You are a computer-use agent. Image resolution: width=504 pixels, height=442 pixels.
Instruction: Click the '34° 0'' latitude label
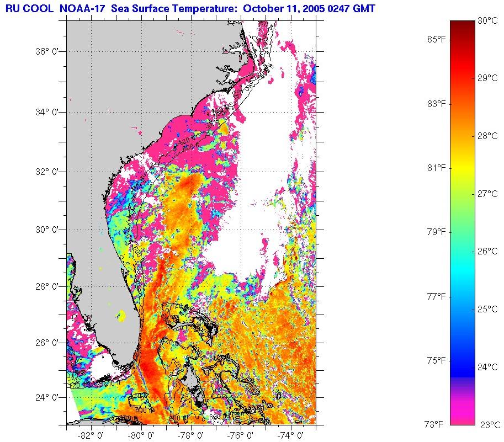46,113
